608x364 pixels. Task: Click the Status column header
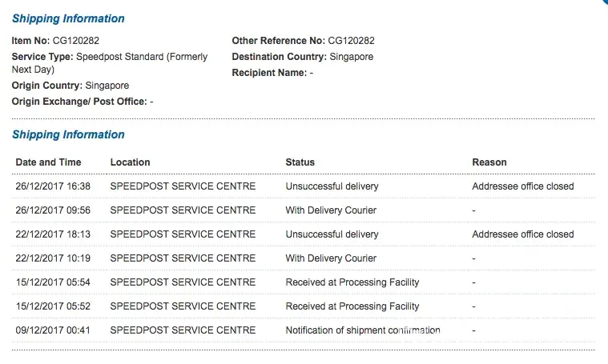tap(300, 162)
